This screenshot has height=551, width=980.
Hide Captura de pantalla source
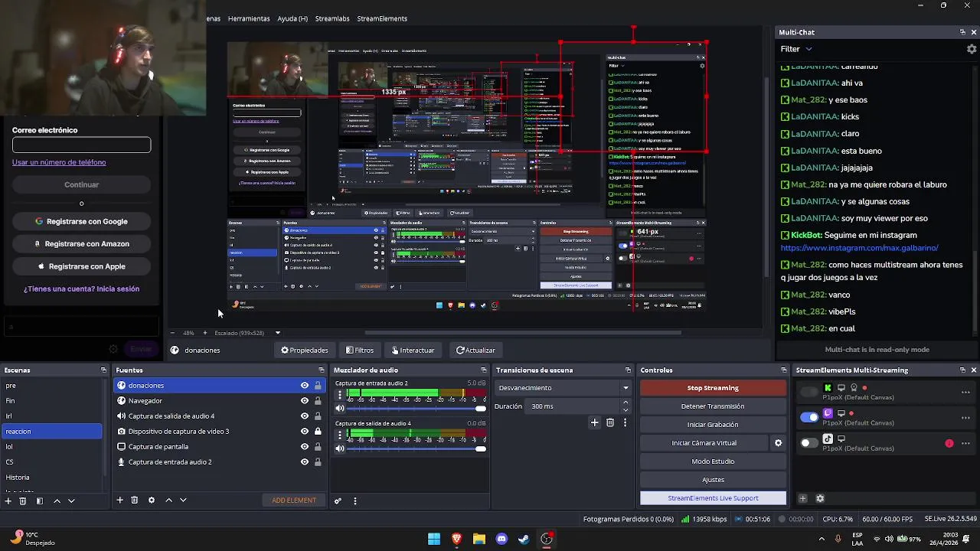pos(305,447)
